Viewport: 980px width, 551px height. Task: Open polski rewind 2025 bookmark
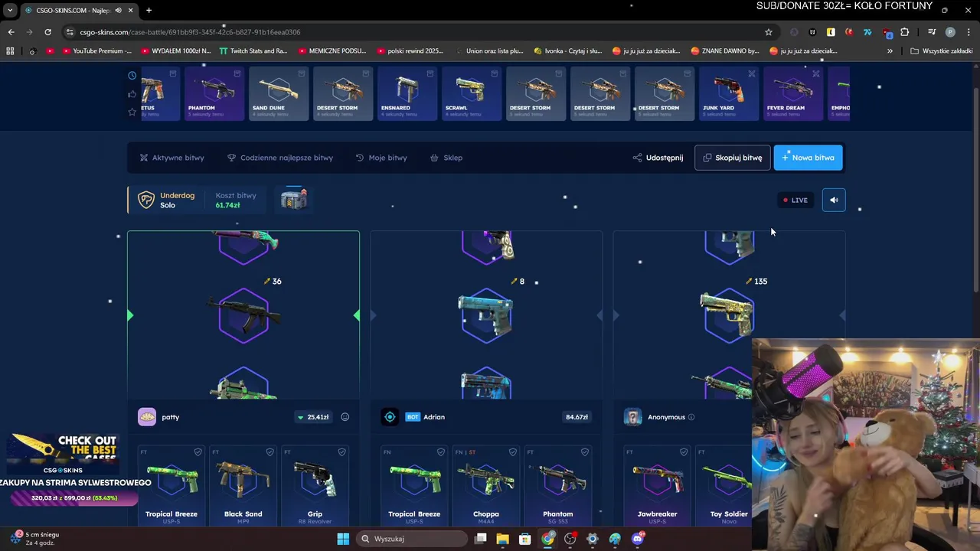(410, 51)
